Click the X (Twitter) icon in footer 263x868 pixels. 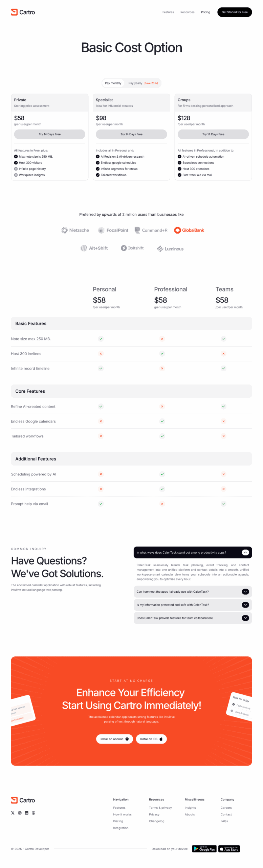point(13,813)
